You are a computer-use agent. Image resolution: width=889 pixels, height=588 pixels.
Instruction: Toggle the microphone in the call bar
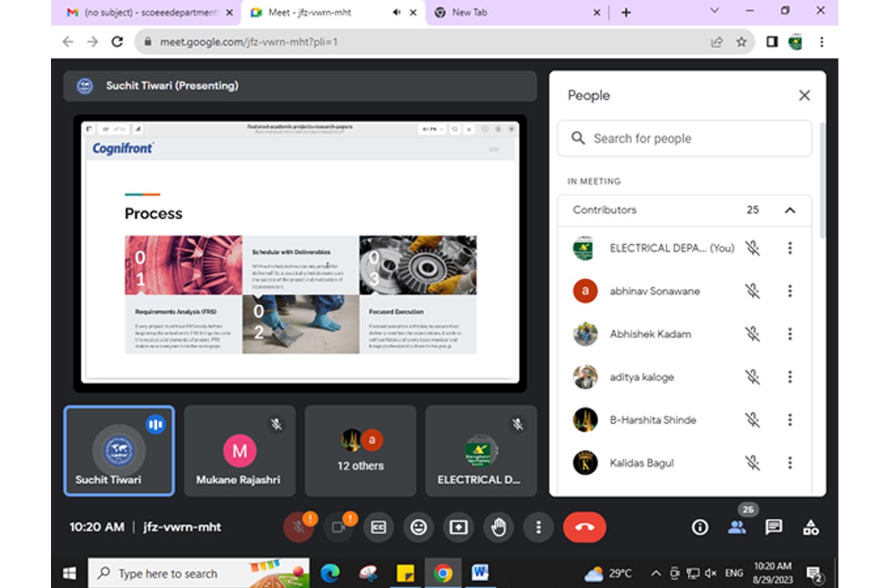click(x=298, y=527)
